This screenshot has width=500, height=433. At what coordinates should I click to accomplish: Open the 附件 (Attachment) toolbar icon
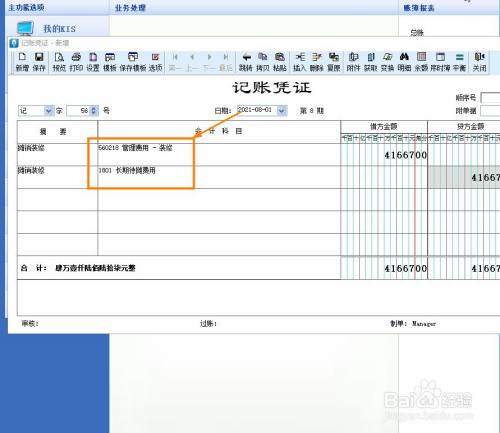(353, 62)
